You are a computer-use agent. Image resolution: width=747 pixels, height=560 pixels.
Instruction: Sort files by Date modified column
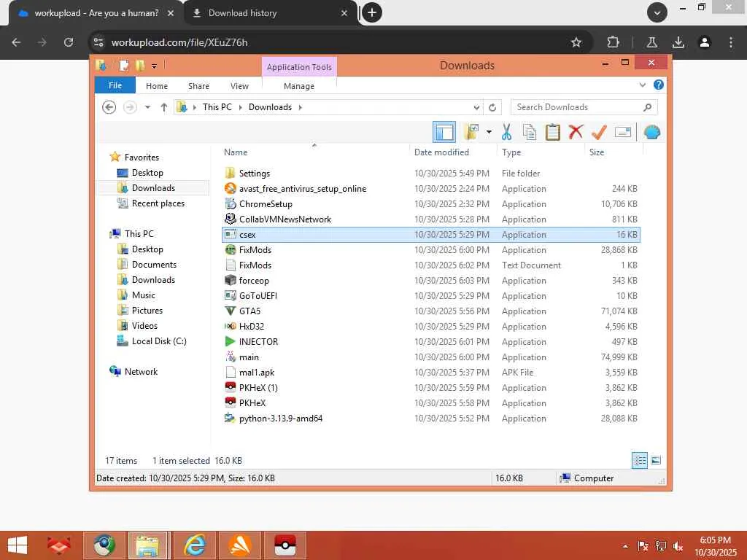click(x=441, y=152)
